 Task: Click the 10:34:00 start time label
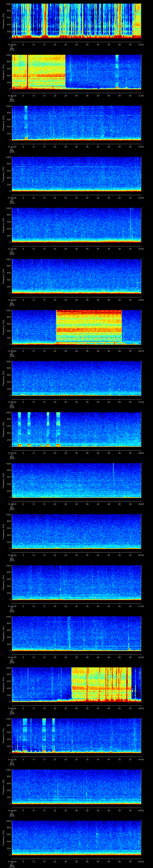12,300
